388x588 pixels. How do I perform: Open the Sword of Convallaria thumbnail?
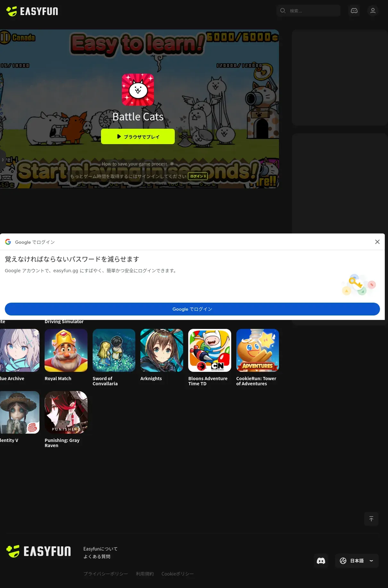click(114, 350)
